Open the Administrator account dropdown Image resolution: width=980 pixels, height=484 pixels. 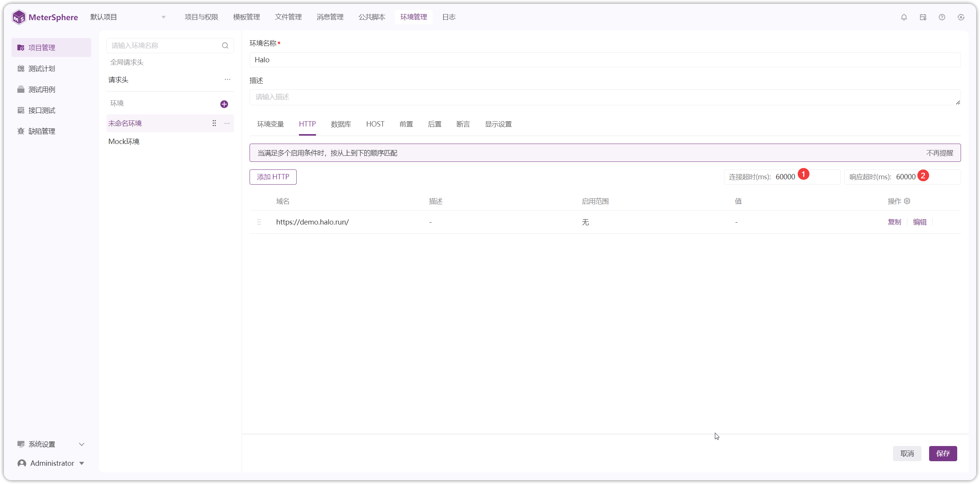[51, 463]
